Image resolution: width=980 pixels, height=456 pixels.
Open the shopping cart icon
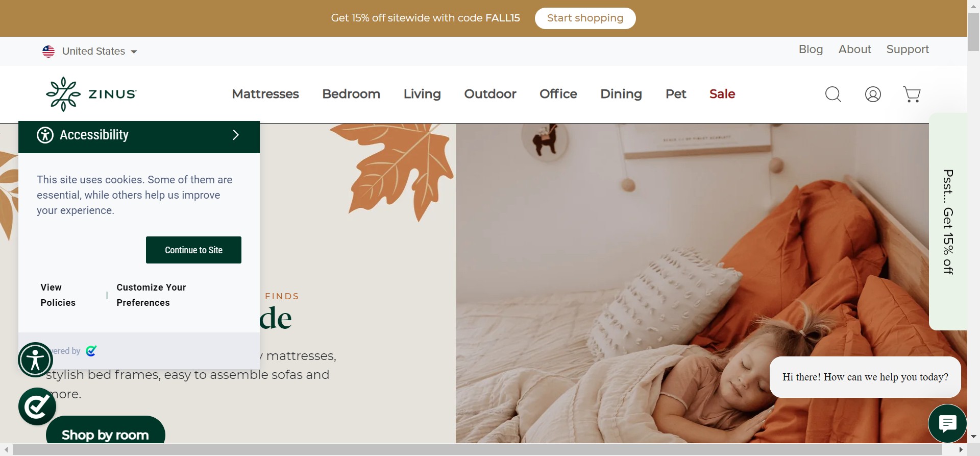912,94
